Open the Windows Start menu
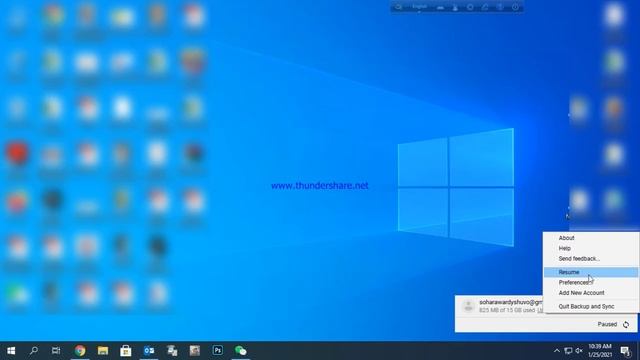The height and width of the screenshot is (360, 640). 11,351
